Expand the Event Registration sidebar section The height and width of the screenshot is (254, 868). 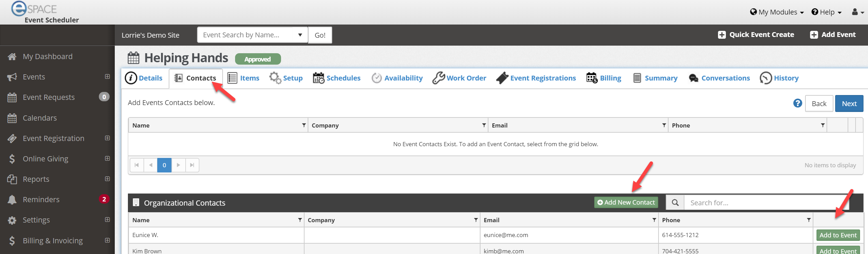click(108, 138)
